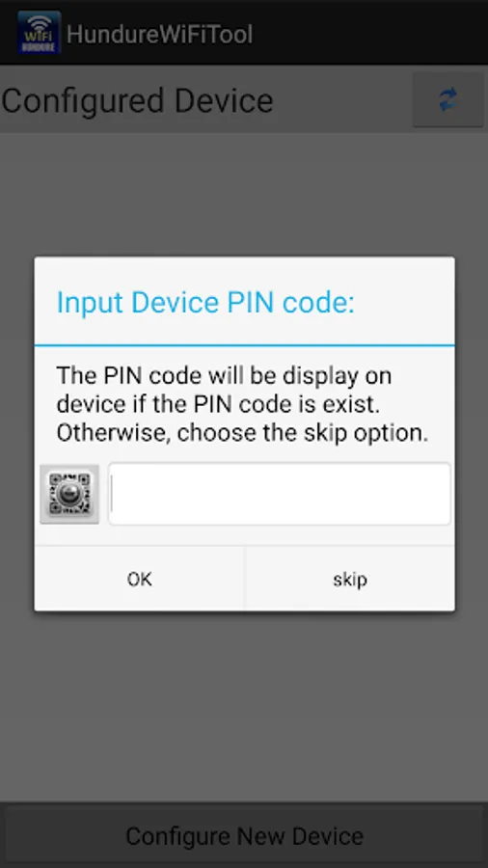Click the blue divider under dialog title
Image resolution: width=488 pixels, height=868 pixels.
click(245, 345)
